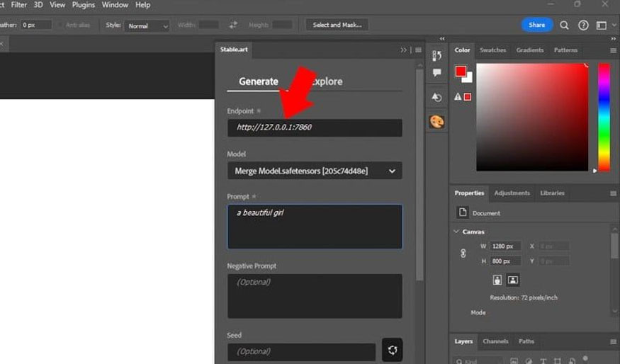Image resolution: width=620 pixels, height=364 pixels.
Task: Swap Width and Height arrows icon
Action: click(x=233, y=25)
